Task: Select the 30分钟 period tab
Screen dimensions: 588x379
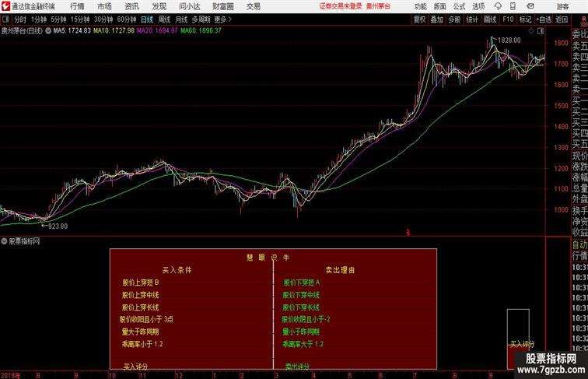Action: pyautogui.click(x=103, y=19)
